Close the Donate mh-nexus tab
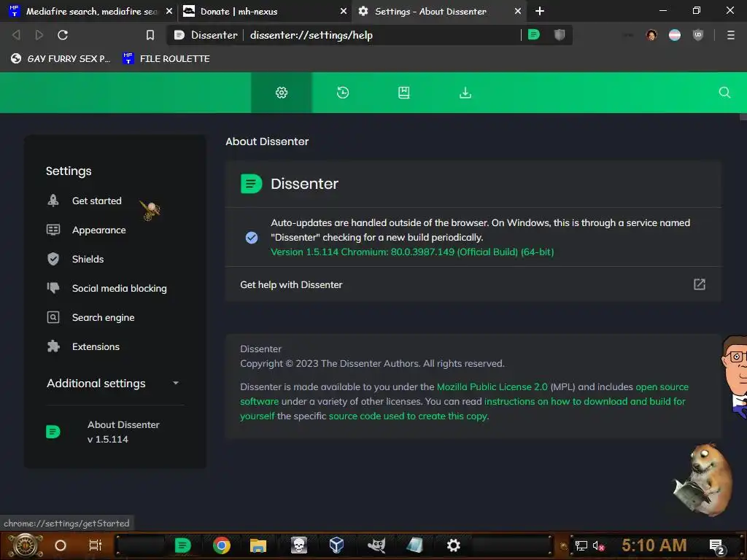747x560 pixels. (x=344, y=11)
